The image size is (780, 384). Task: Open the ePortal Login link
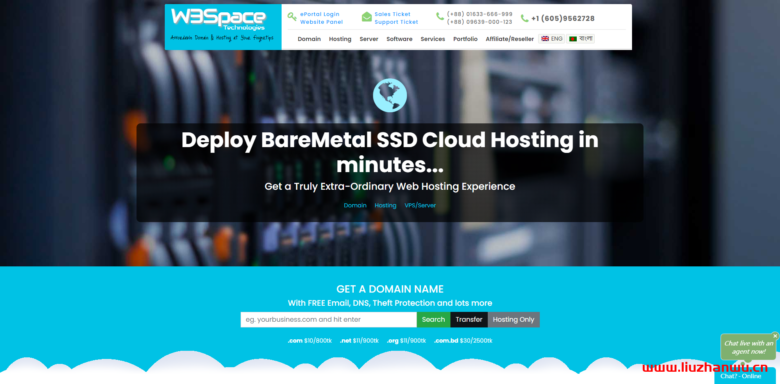[319, 14]
